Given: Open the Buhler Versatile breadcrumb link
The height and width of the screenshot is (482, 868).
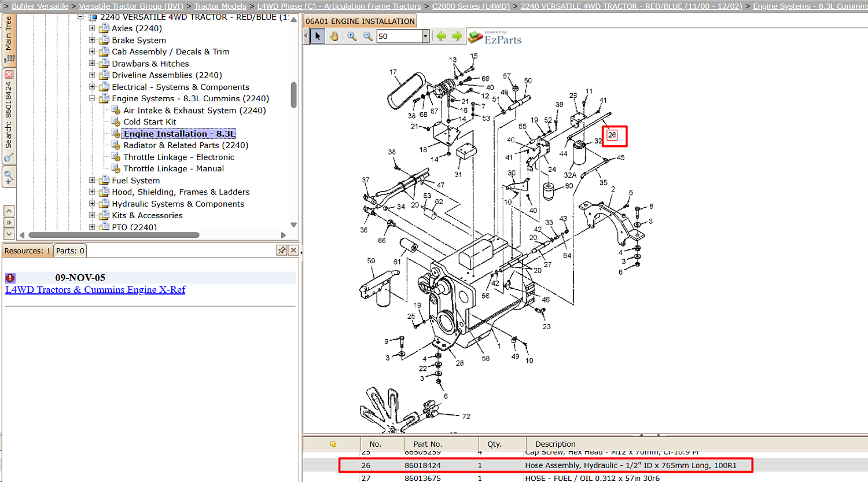Looking at the screenshot, I should click(40, 6).
